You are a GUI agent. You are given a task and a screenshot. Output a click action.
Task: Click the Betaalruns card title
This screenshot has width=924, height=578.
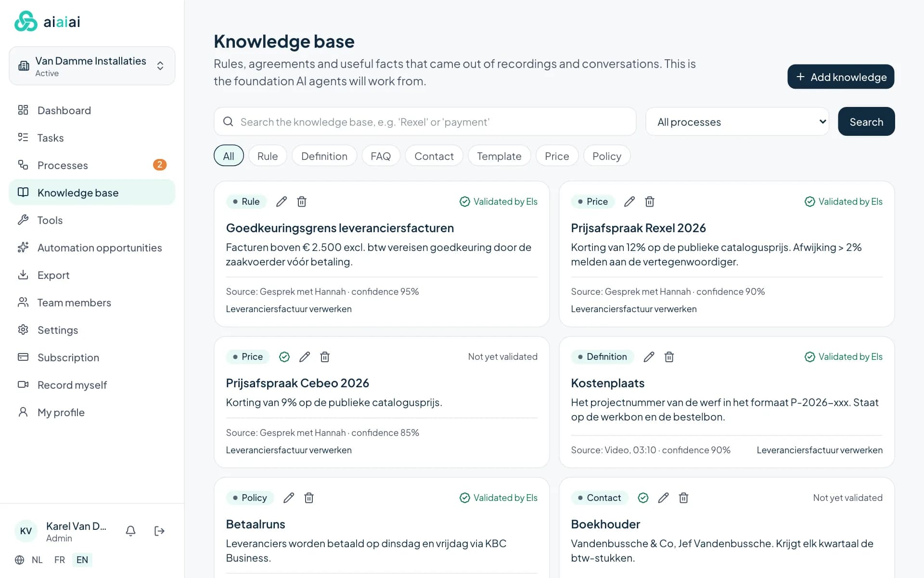click(256, 524)
